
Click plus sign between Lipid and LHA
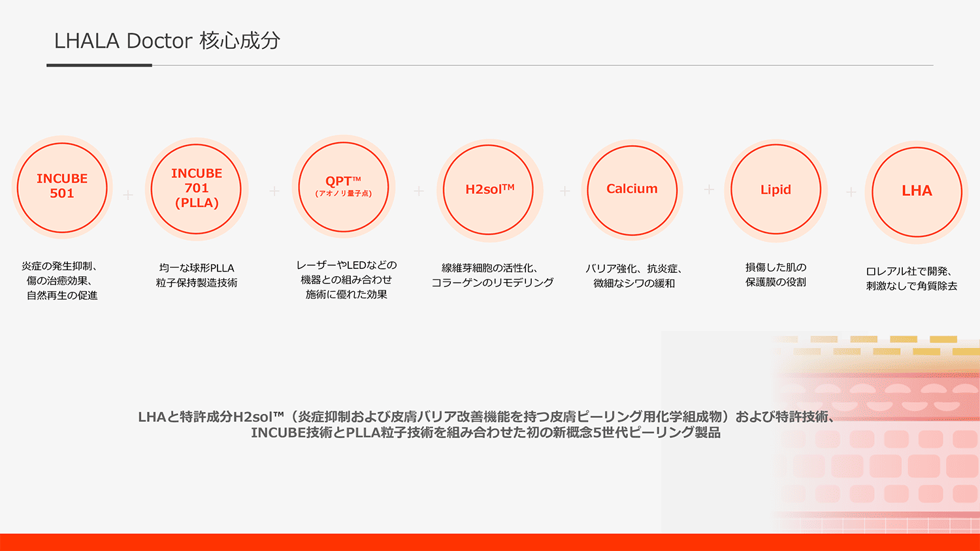(851, 192)
